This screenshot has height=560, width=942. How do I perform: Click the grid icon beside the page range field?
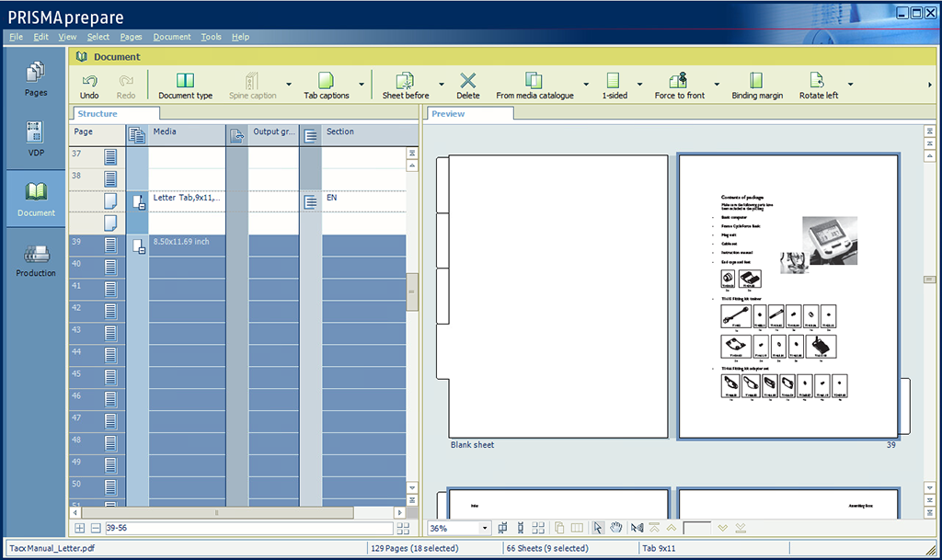click(x=403, y=528)
